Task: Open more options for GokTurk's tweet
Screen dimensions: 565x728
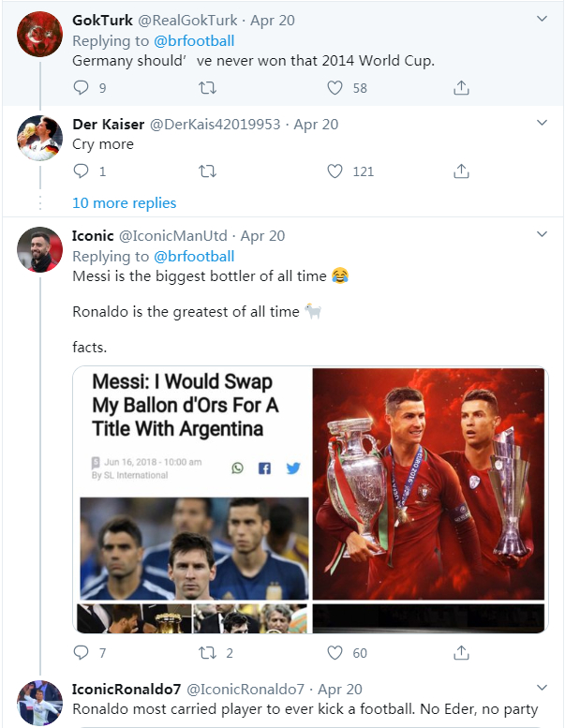Action: tap(542, 20)
